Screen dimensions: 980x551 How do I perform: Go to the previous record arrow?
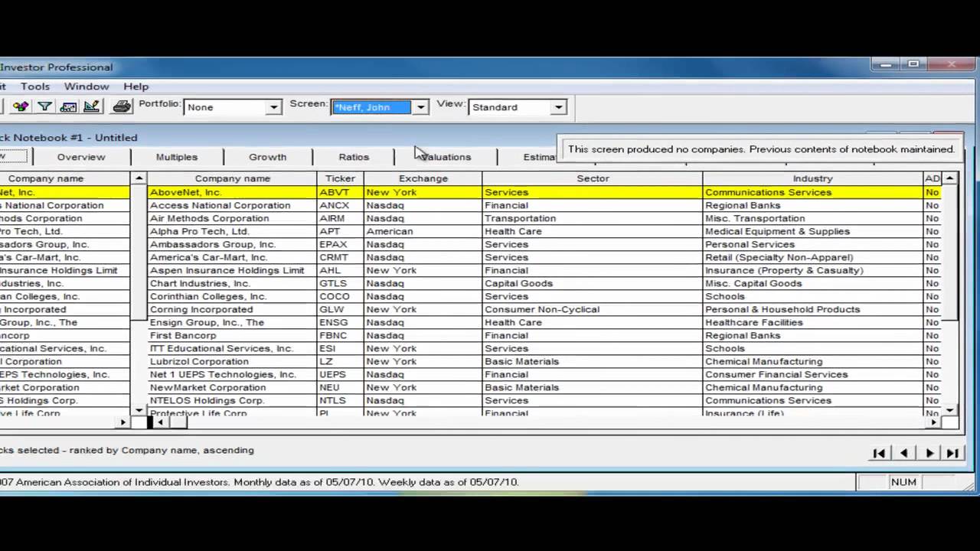coord(904,453)
